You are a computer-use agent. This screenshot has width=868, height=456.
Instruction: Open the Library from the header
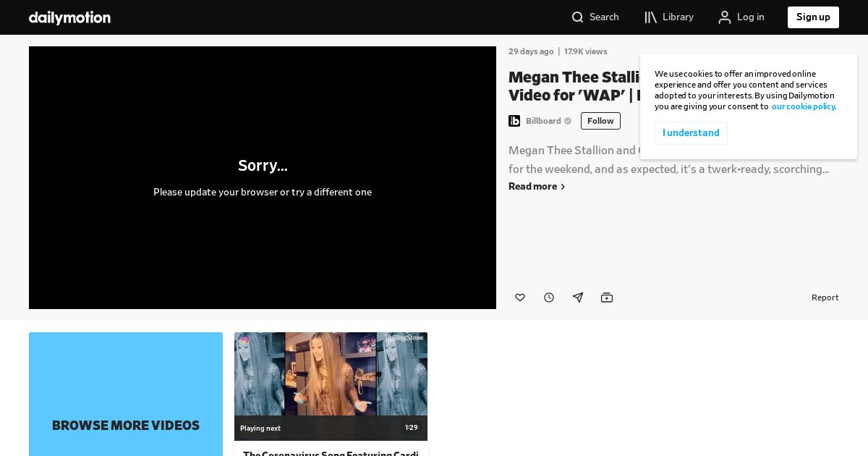(669, 17)
